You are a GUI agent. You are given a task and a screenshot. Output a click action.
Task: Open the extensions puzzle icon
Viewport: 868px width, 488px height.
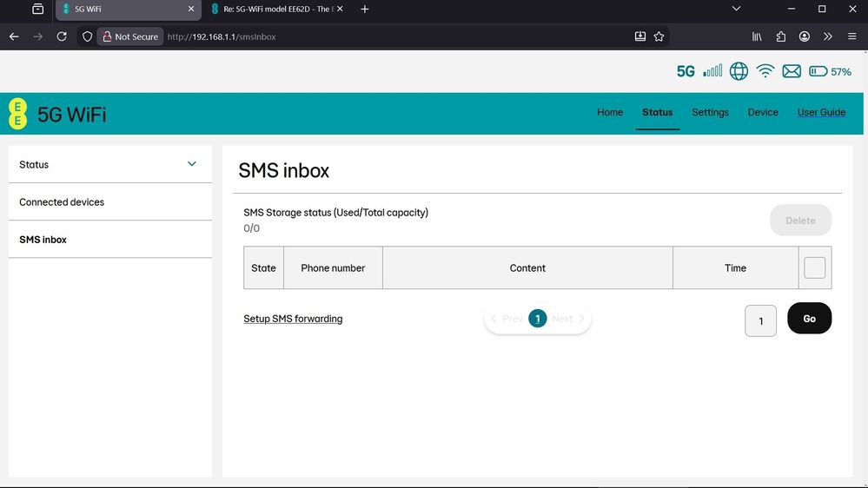coord(780,36)
